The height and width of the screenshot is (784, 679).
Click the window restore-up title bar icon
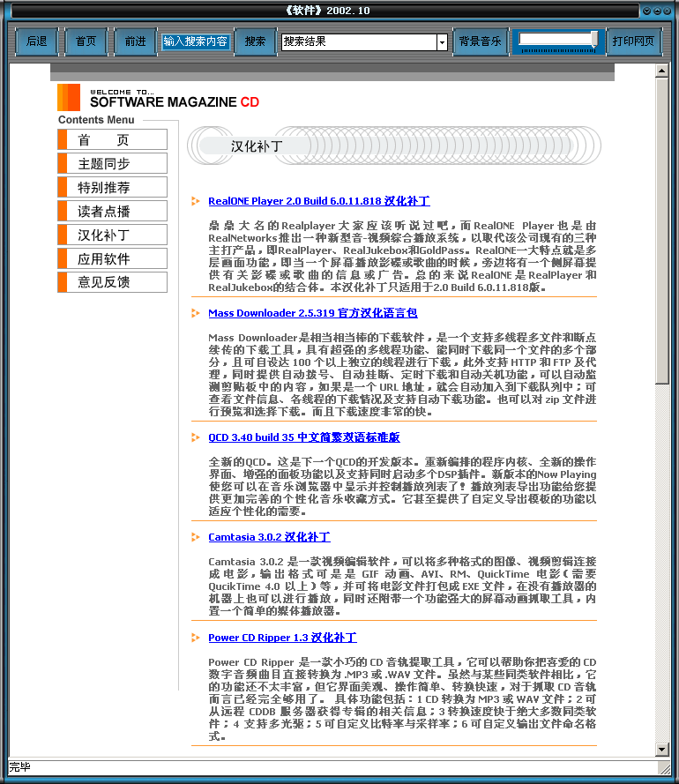coord(657,11)
